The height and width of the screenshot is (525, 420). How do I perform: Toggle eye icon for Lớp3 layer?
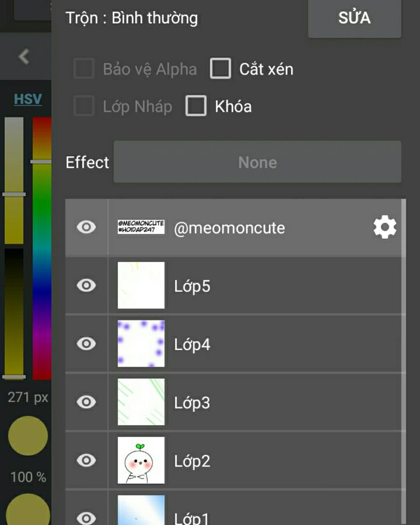click(x=86, y=402)
